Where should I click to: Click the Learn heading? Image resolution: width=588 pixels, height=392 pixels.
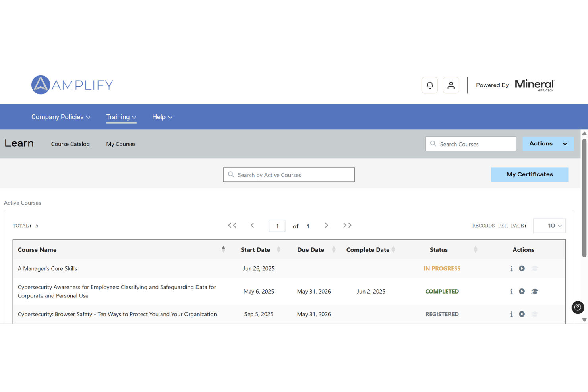19,143
